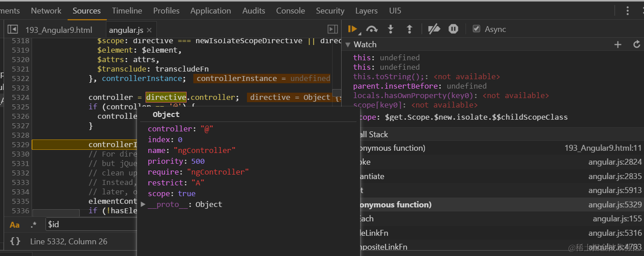The width and height of the screenshot is (644, 256).
Task: Click the controller: "@" property
Action: pos(180,129)
